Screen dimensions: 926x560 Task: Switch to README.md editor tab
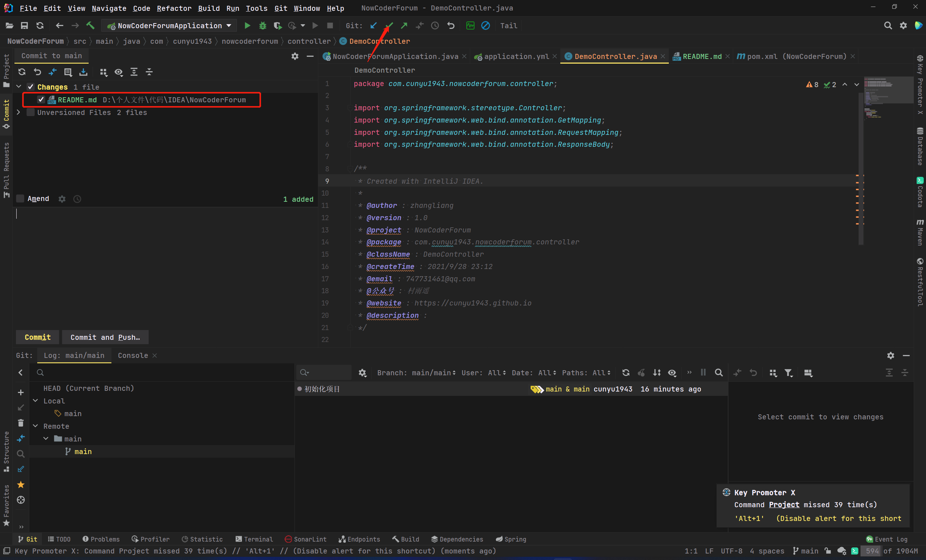point(702,56)
